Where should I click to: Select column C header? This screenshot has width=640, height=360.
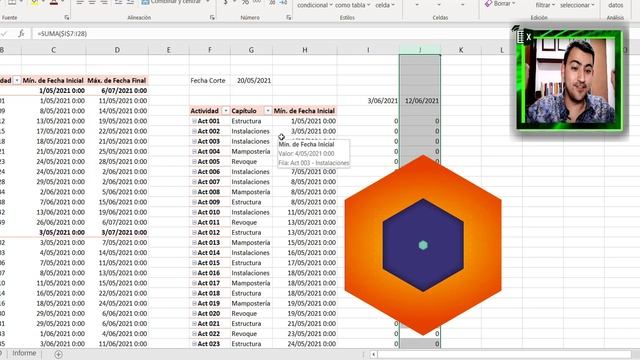[53, 50]
